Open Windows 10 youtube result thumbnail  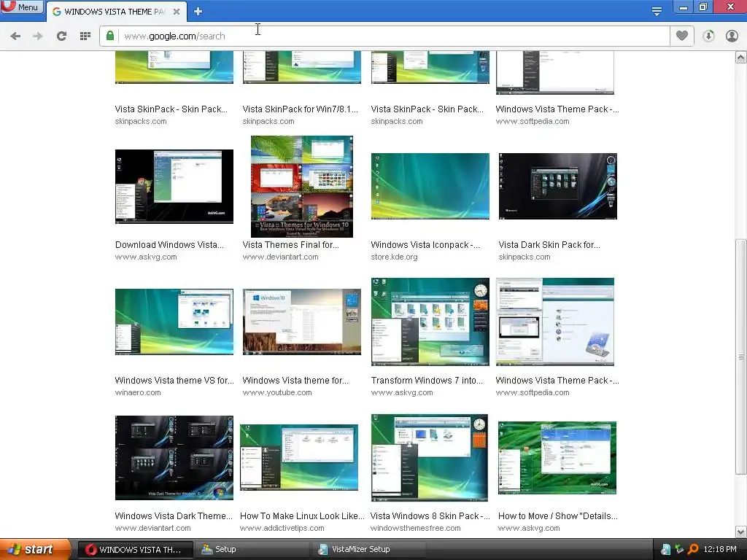pyautogui.click(x=302, y=322)
